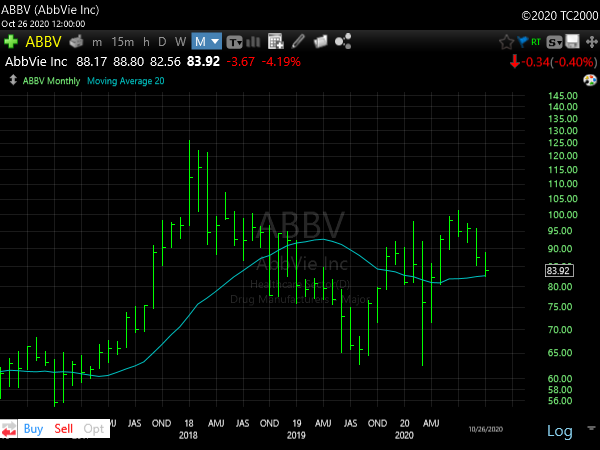600x450 pixels.
Task: Click the open price 88.17
Action: pyautogui.click(x=91, y=62)
